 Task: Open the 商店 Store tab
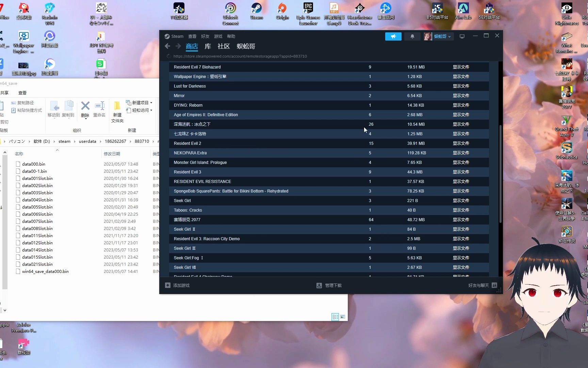point(192,46)
